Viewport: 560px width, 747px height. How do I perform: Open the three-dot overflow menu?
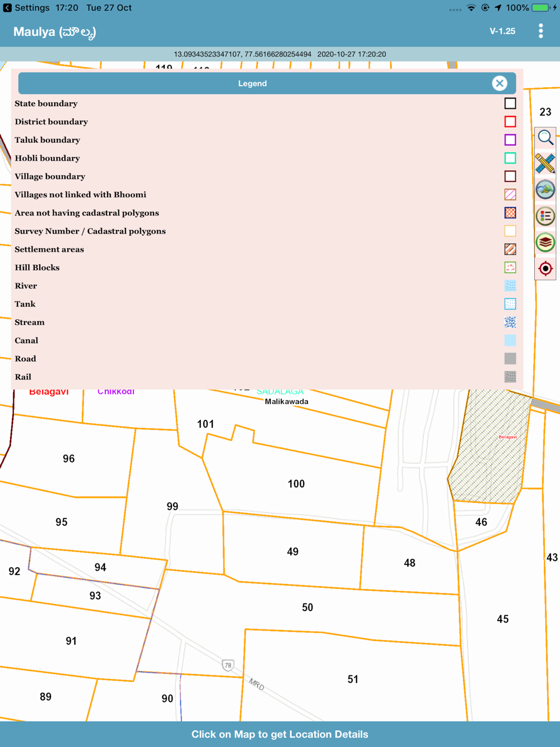coord(541,31)
